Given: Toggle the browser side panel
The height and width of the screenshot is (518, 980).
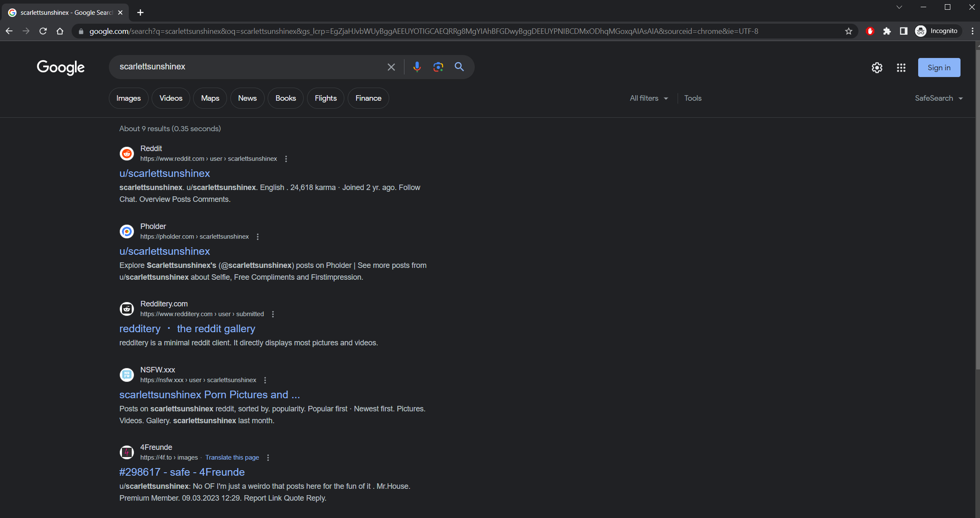Looking at the screenshot, I should [x=903, y=31].
